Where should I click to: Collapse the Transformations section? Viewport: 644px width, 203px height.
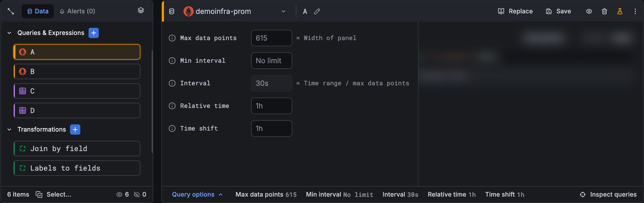[9, 130]
